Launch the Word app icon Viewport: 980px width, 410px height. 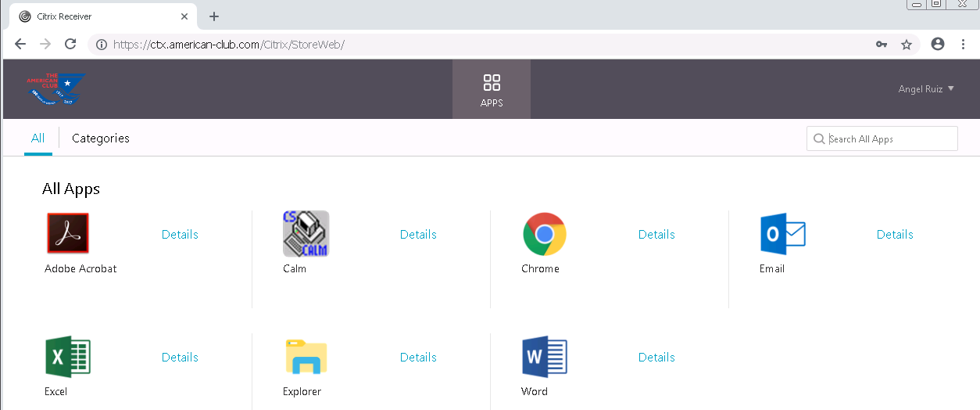coord(545,357)
